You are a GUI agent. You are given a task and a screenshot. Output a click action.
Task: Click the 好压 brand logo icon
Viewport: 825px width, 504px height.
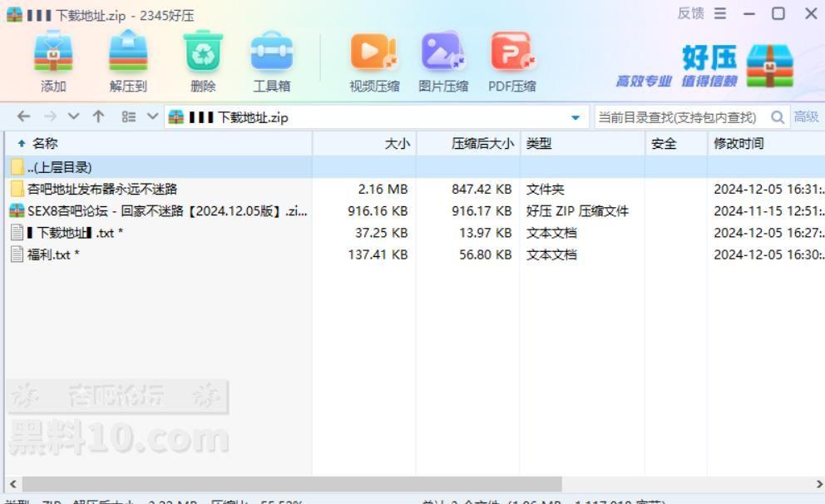pyautogui.click(x=769, y=65)
